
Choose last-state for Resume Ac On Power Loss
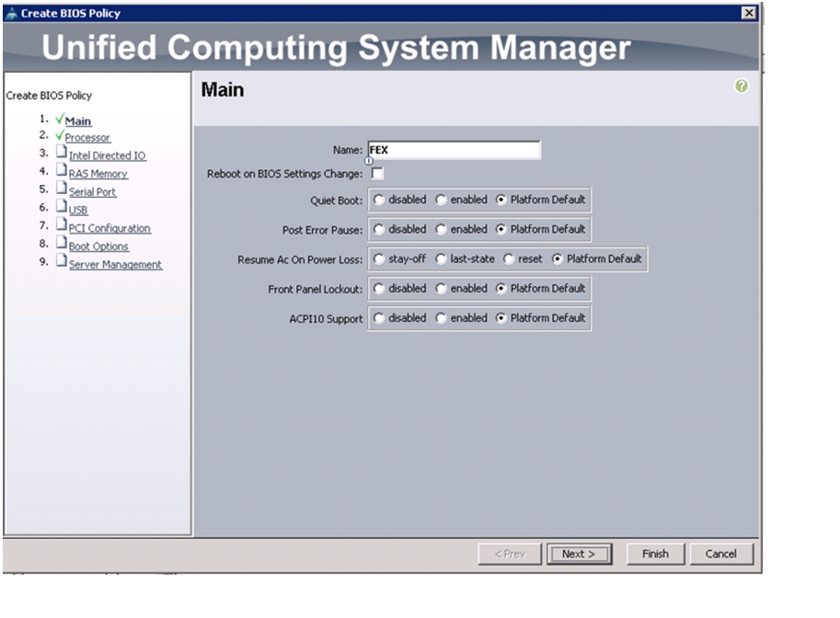(441, 259)
